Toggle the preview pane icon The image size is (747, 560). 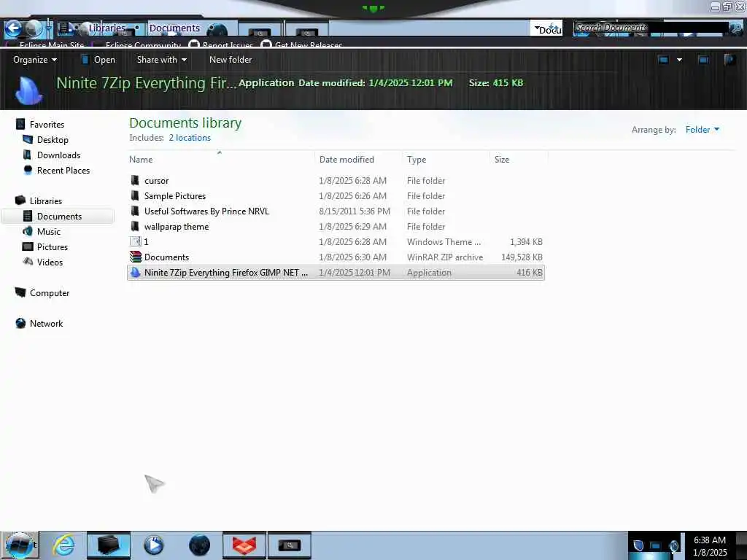tap(703, 60)
